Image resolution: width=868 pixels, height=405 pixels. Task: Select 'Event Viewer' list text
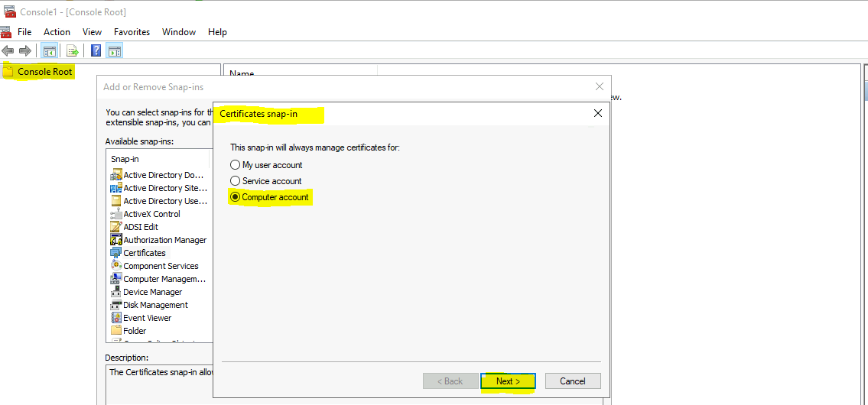click(148, 318)
